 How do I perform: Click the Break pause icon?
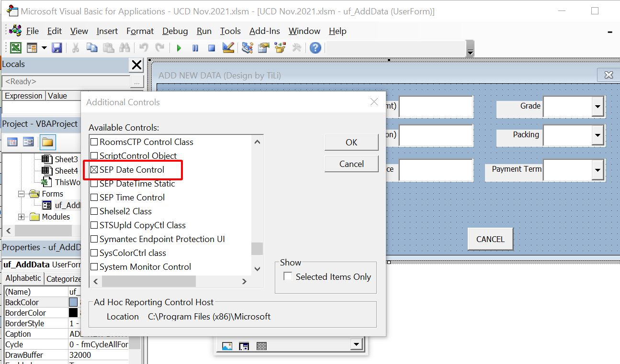tap(195, 48)
